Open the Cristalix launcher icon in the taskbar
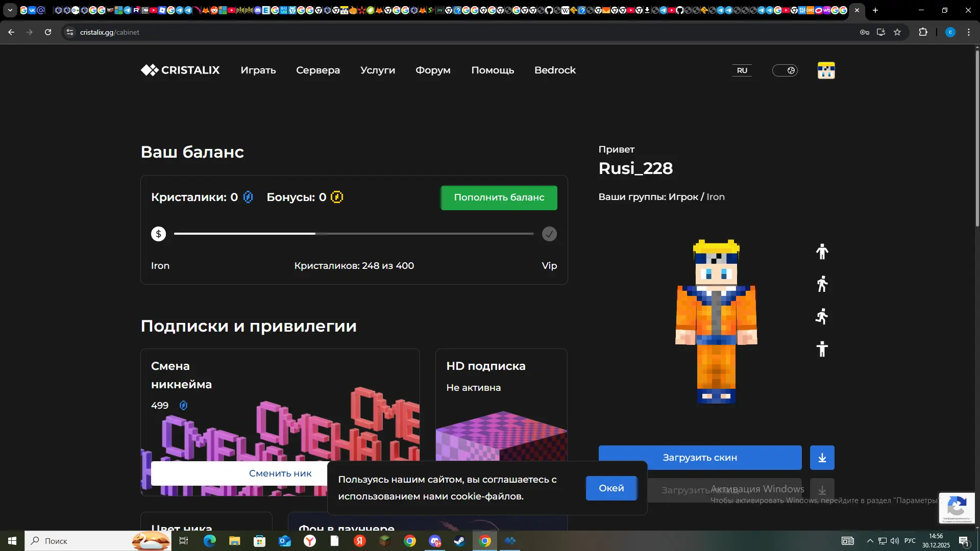The height and width of the screenshot is (551, 980). pyautogui.click(x=510, y=541)
